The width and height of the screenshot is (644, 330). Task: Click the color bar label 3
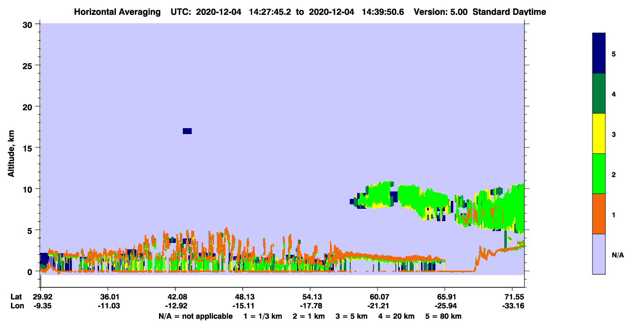(x=614, y=134)
